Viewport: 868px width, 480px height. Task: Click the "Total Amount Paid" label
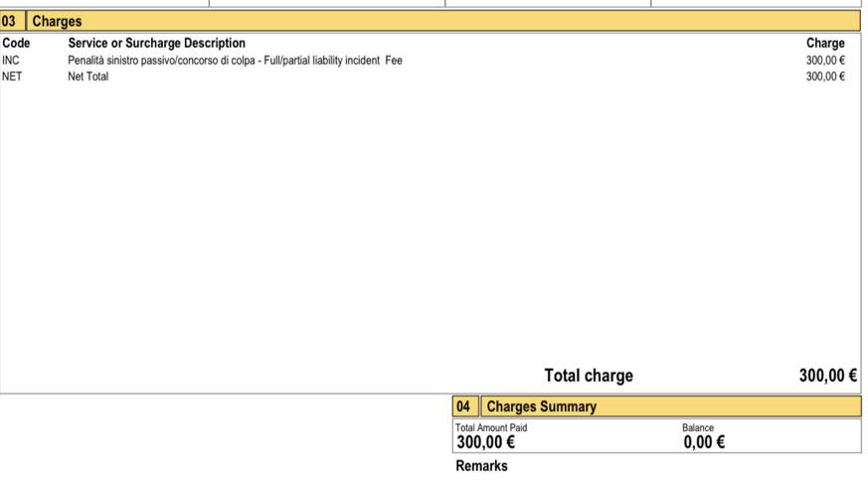coord(491,427)
